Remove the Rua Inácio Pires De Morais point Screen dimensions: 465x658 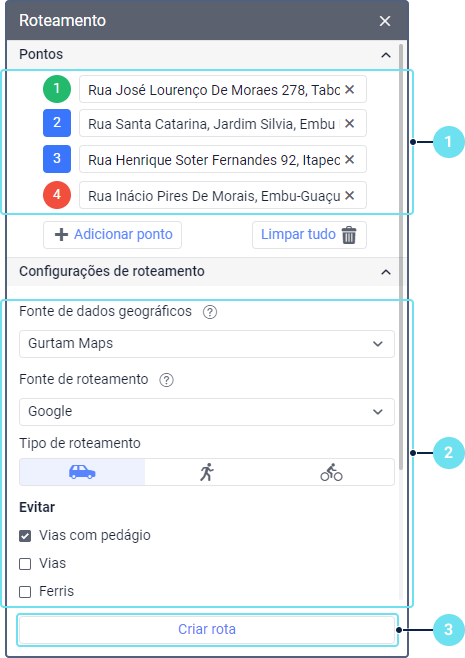coord(350,196)
